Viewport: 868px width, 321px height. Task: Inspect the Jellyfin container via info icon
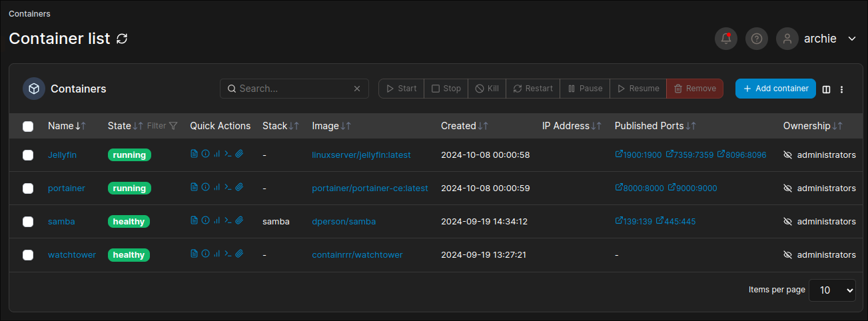point(205,154)
